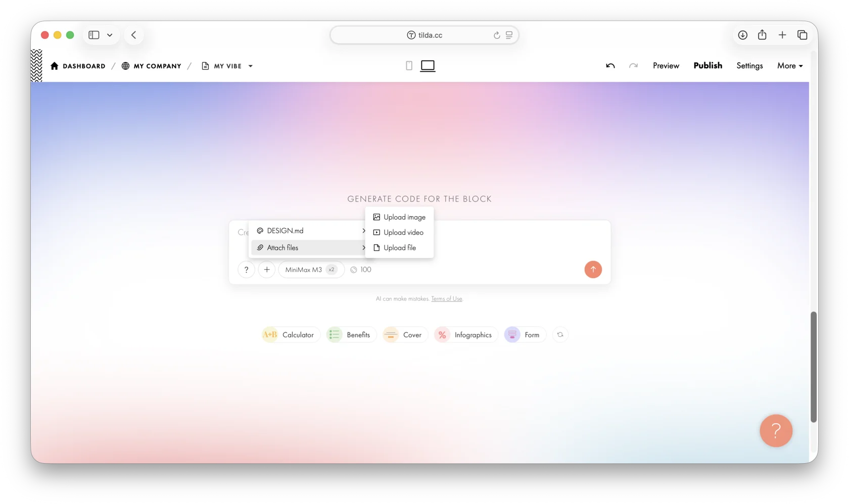849x504 pixels.
Task: Publish the page
Action: (x=707, y=66)
